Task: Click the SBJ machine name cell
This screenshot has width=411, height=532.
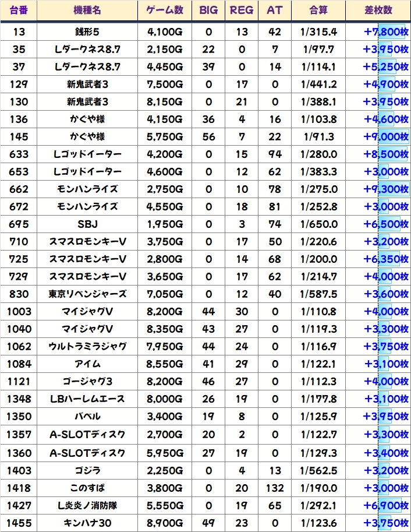Action: (87, 224)
